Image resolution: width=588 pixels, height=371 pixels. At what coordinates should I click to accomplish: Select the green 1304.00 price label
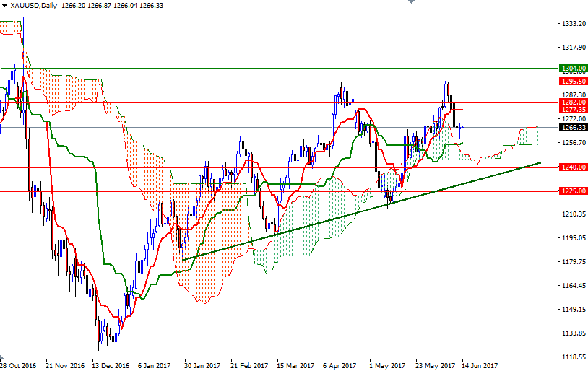(x=572, y=69)
